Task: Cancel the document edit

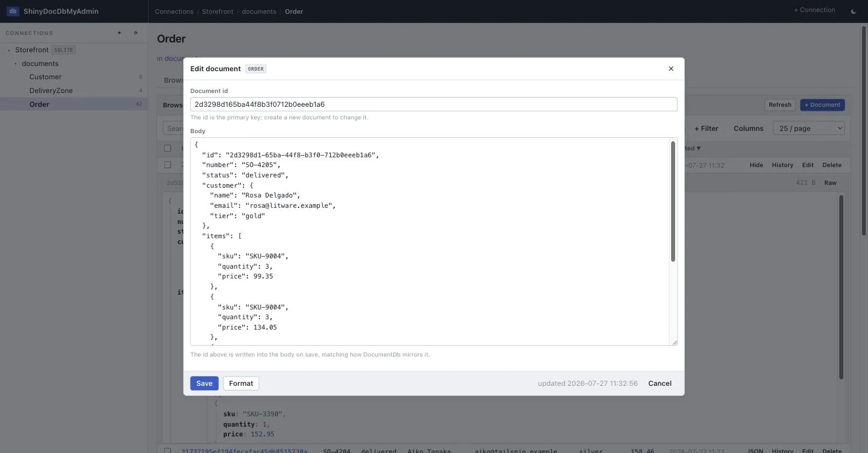Action: point(660,384)
